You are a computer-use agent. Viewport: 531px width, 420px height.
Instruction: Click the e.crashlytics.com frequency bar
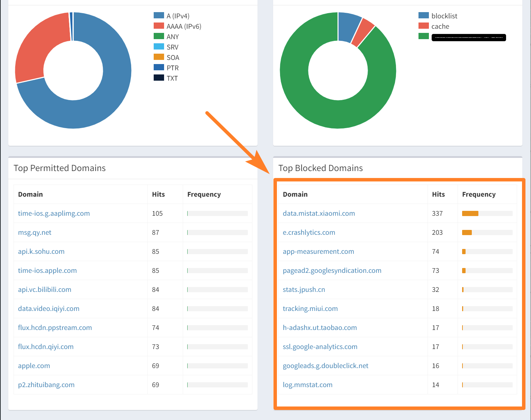(487, 232)
